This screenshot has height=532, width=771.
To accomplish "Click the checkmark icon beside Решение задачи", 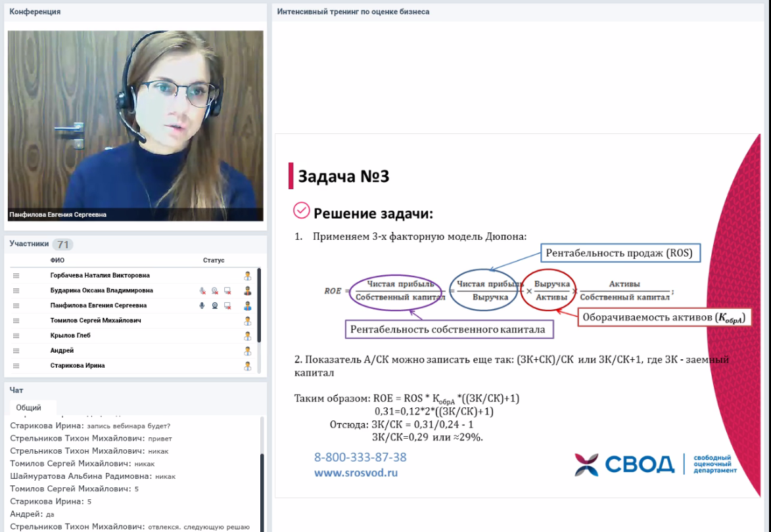I will pyautogui.click(x=302, y=210).
